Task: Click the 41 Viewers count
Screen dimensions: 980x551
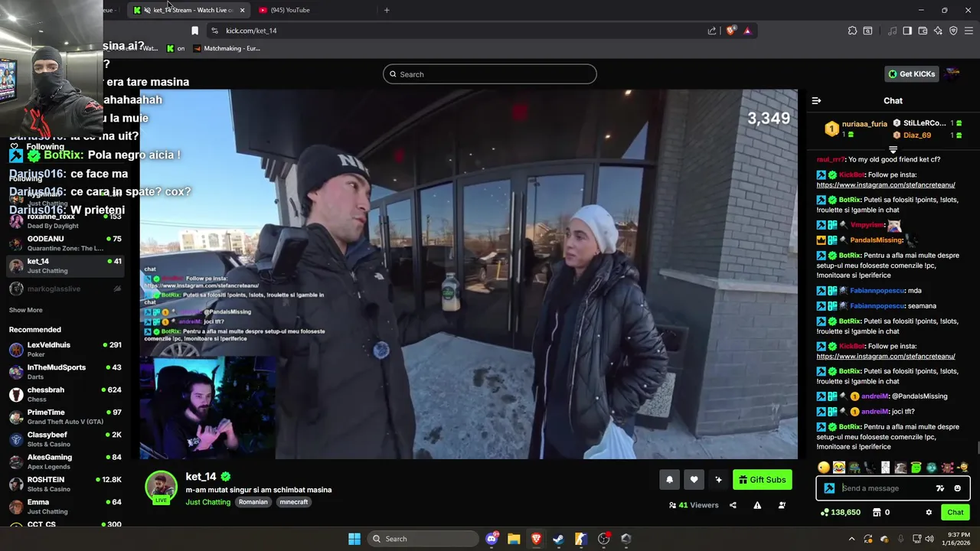Action: click(x=694, y=505)
